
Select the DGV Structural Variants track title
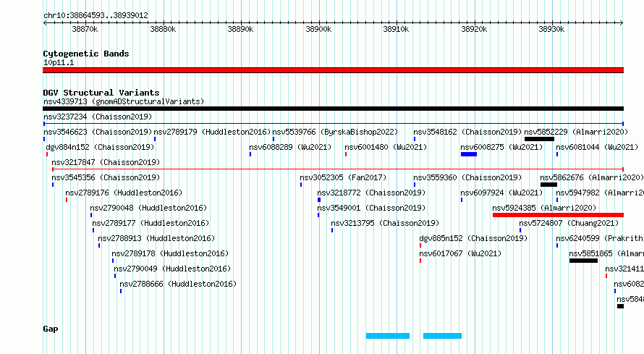click(x=101, y=93)
